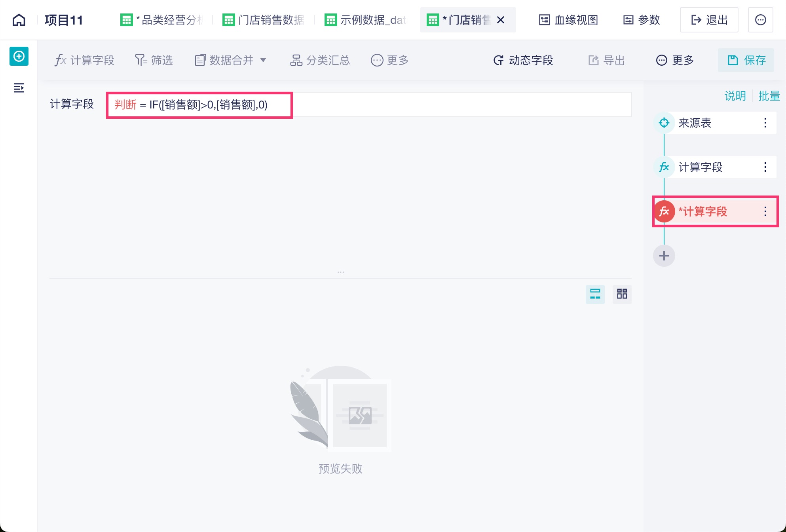The width and height of the screenshot is (786, 532).
Task: Switch to grid preview layout view
Action: click(x=622, y=294)
